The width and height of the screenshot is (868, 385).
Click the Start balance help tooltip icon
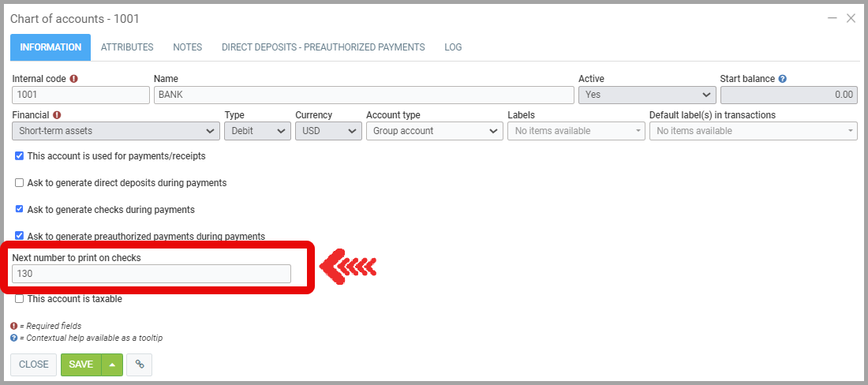coord(783,79)
